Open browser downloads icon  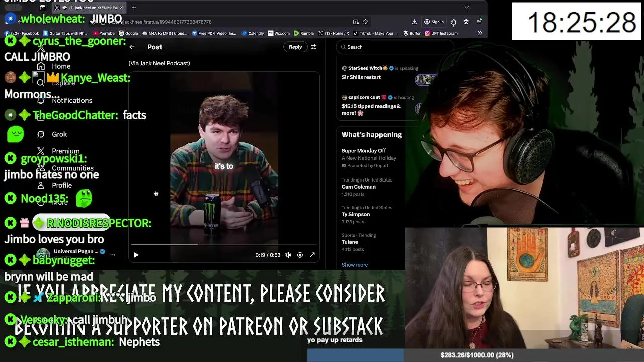click(x=414, y=22)
